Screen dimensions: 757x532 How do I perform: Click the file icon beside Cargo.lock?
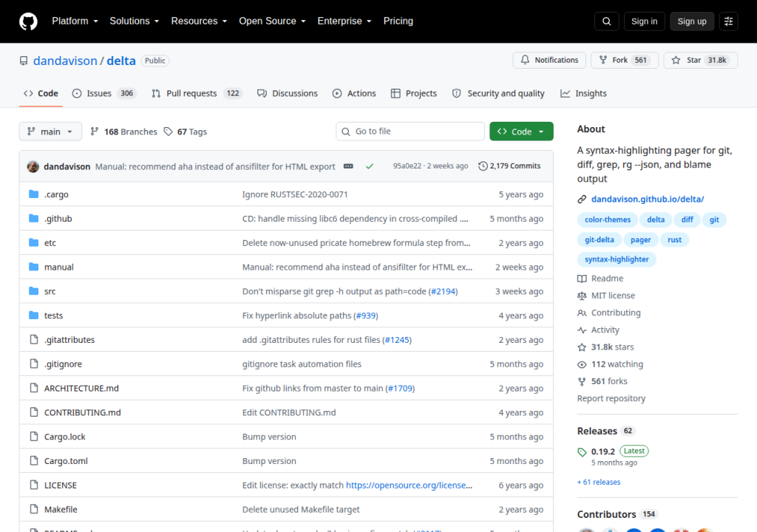(34, 437)
